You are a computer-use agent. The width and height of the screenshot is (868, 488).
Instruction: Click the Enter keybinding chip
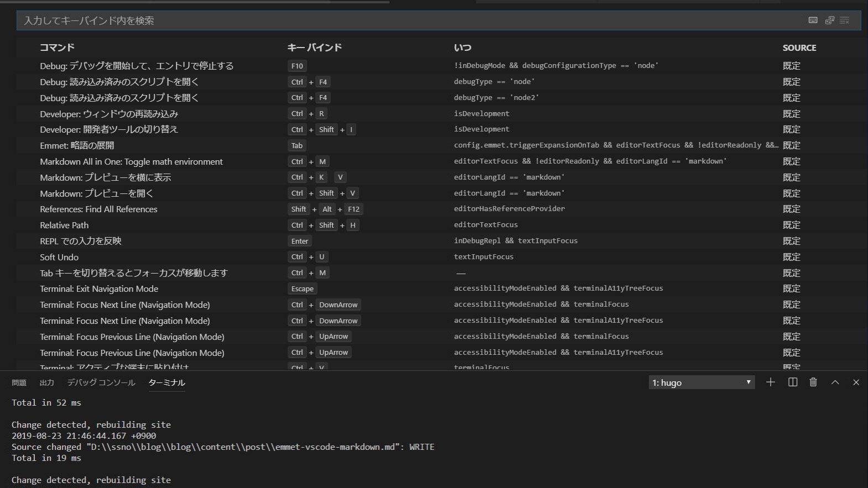click(300, 241)
